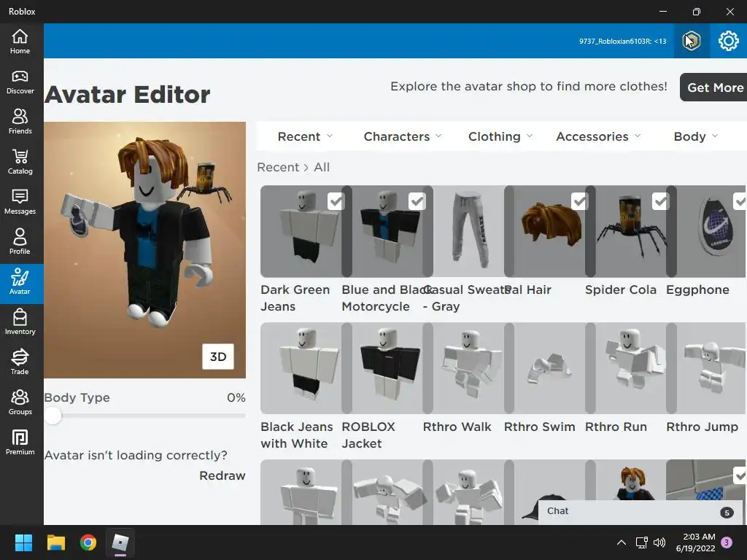
Task: Select the Rthro Walk animation thumbnail
Action: point(468,368)
